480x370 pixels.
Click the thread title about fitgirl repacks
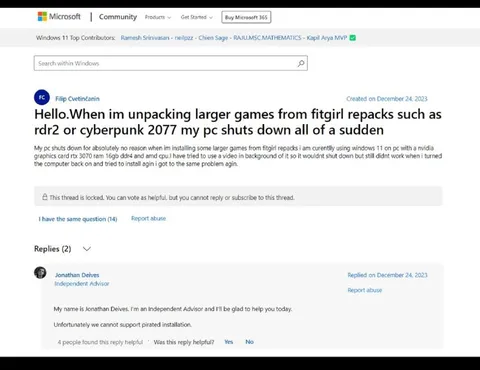[x=238, y=122]
